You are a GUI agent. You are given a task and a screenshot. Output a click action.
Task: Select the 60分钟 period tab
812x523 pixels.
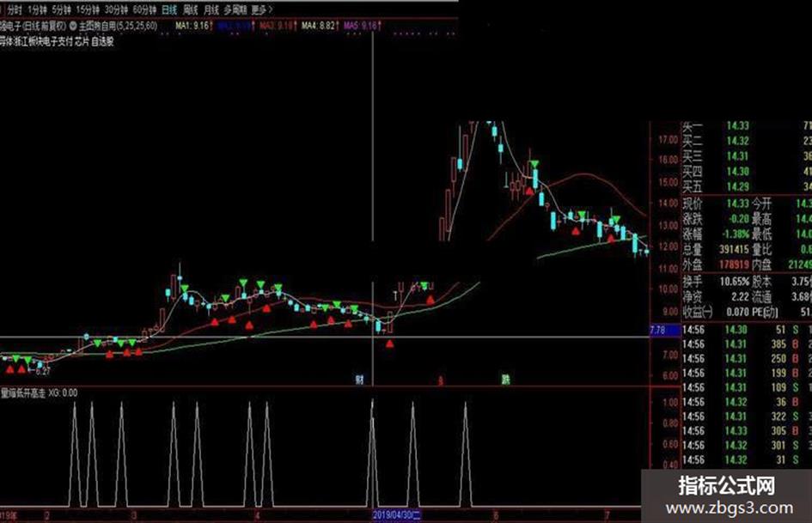pos(144,9)
